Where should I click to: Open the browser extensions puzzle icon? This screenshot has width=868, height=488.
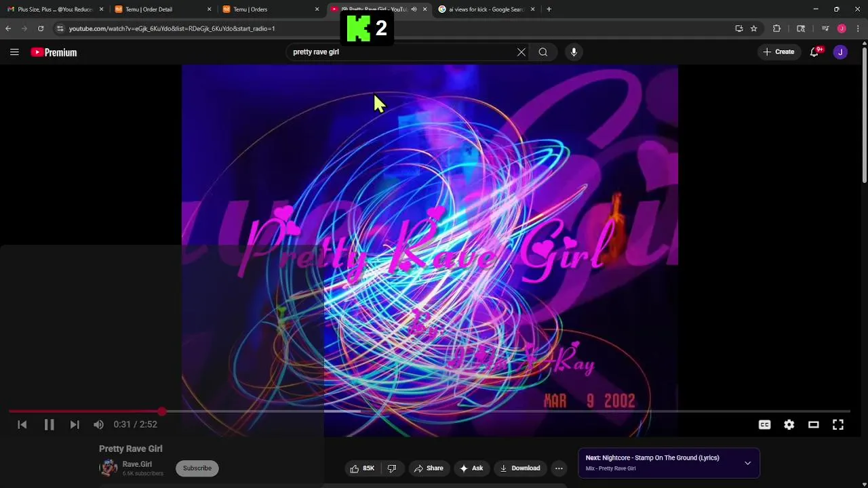click(777, 28)
